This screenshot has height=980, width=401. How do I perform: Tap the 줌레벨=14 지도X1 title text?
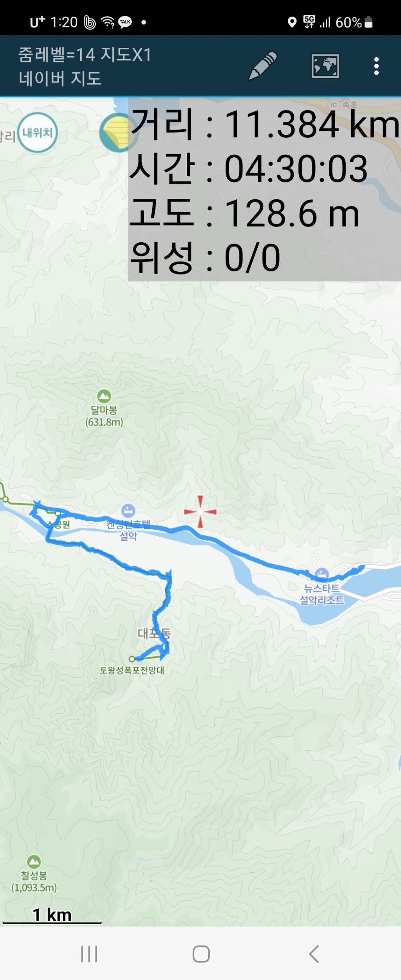click(x=85, y=54)
